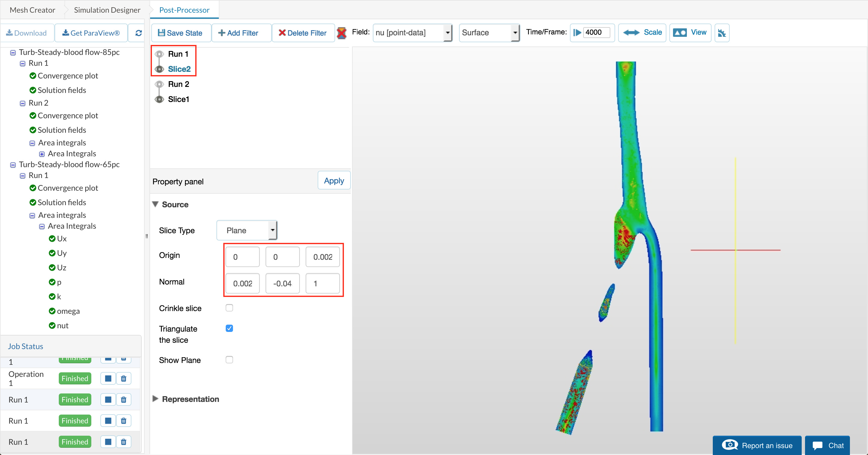
Task: Click the Time/Frame 4000 input field
Action: [596, 32]
